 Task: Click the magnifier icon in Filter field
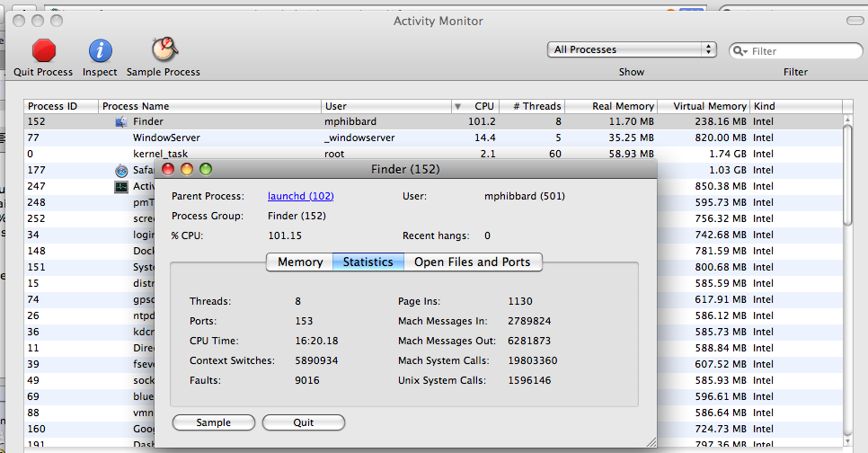pos(740,51)
